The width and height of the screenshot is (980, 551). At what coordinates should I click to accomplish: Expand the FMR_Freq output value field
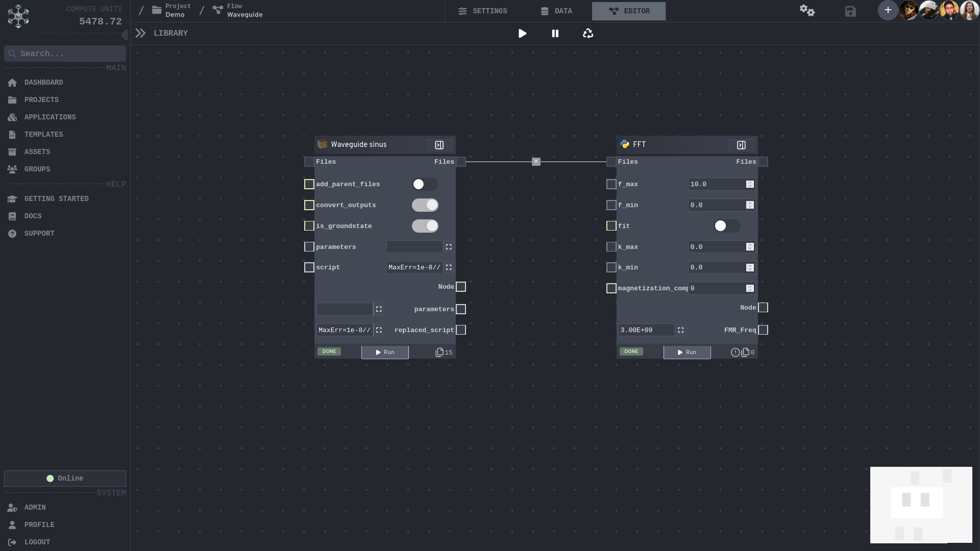[x=680, y=330]
